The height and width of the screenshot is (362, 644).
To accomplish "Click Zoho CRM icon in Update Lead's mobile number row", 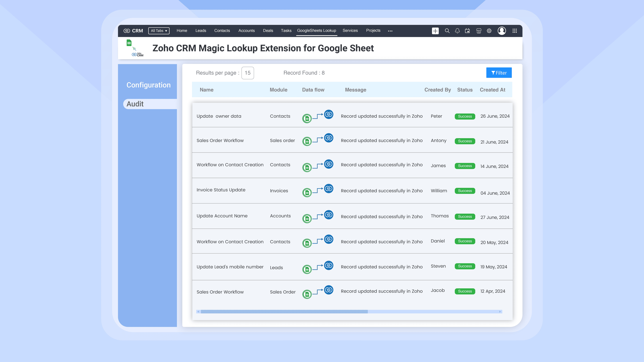I will point(329,265).
